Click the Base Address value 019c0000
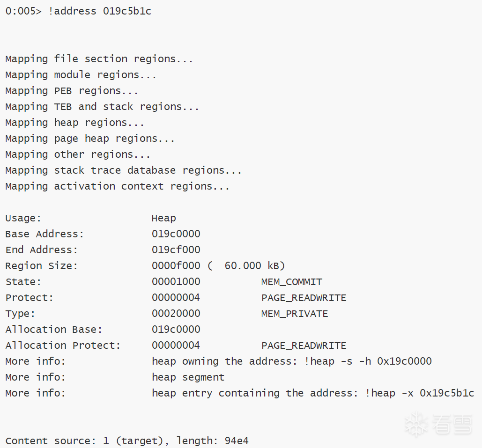This screenshot has width=482, height=448. click(176, 234)
